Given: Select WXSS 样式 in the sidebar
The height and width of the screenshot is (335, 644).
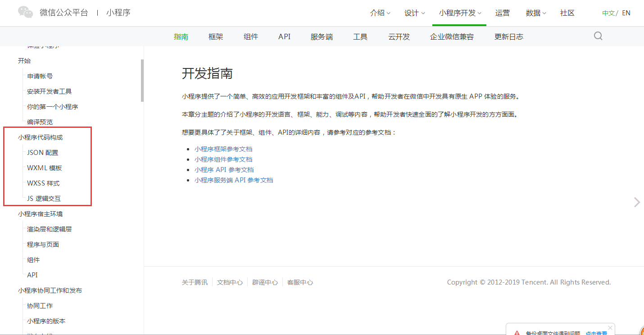Looking at the screenshot, I should [43, 183].
